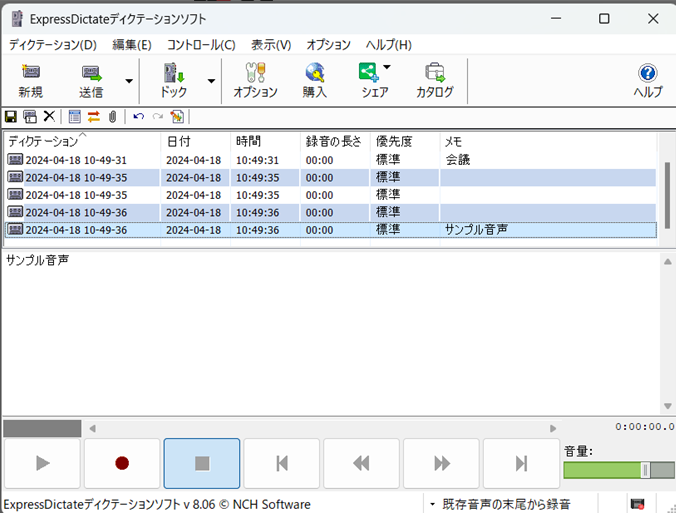Viewport: 676px width, 513px height.
Task: Click the edit document pencil icon
Action: pos(177,116)
